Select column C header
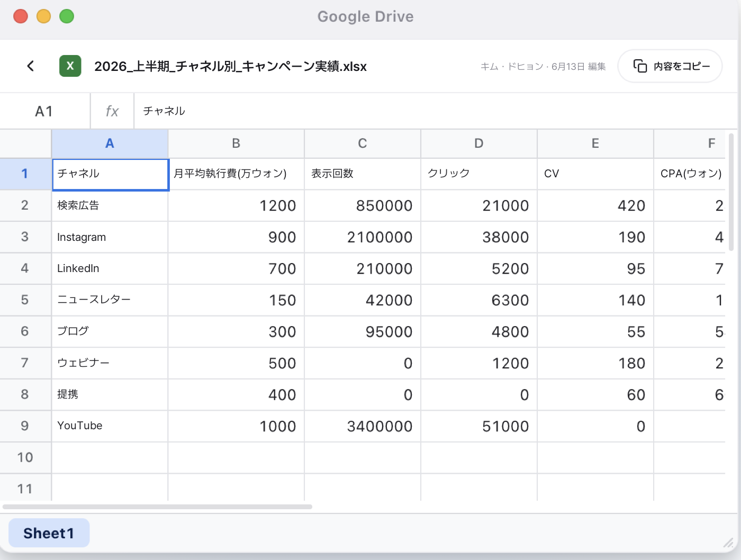 [x=363, y=143]
